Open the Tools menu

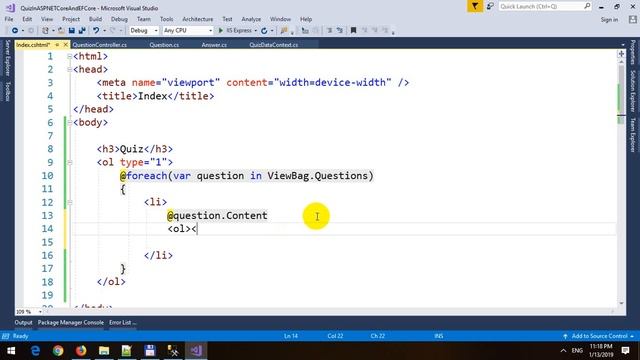pyautogui.click(x=167, y=19)
